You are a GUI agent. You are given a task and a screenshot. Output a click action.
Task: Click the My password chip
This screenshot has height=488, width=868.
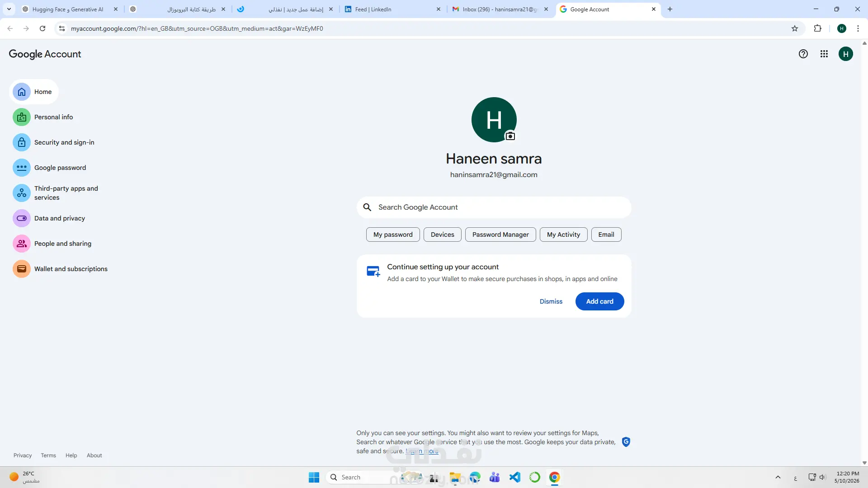click(393, 235)
